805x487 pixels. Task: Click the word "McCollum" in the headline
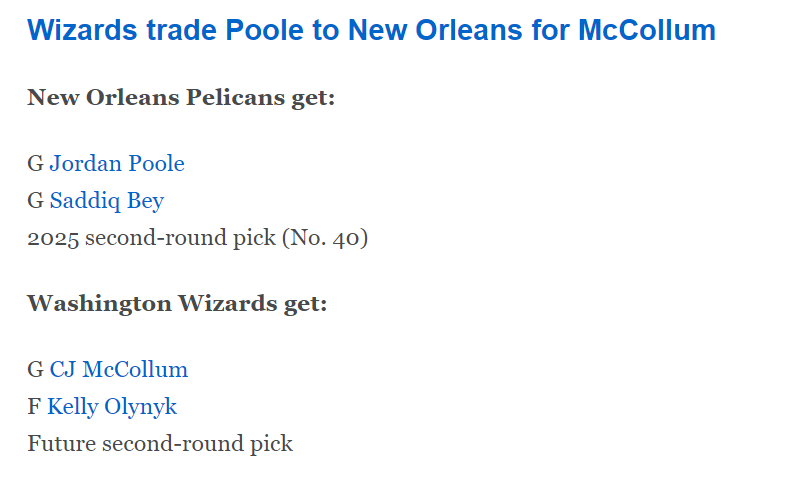click(x=647, y=30)
